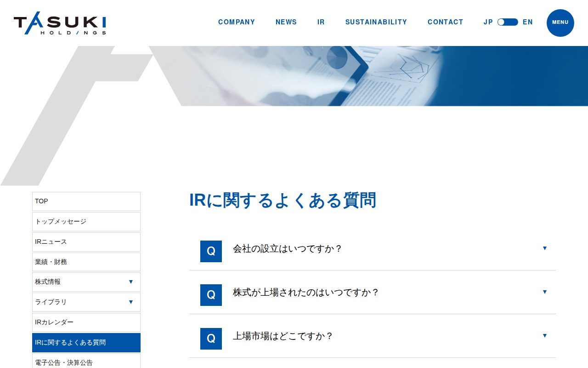Toggle the JP/EN language switch

click(508, 22)
